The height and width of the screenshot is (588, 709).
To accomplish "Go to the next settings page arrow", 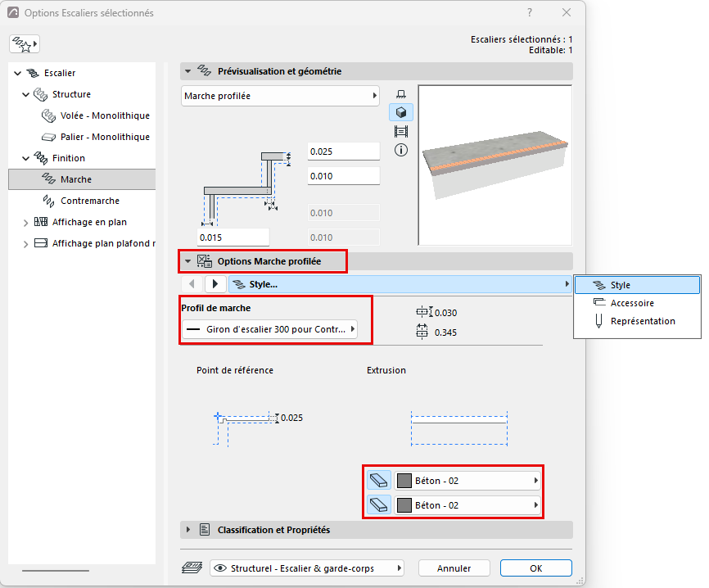I will 215,284.
